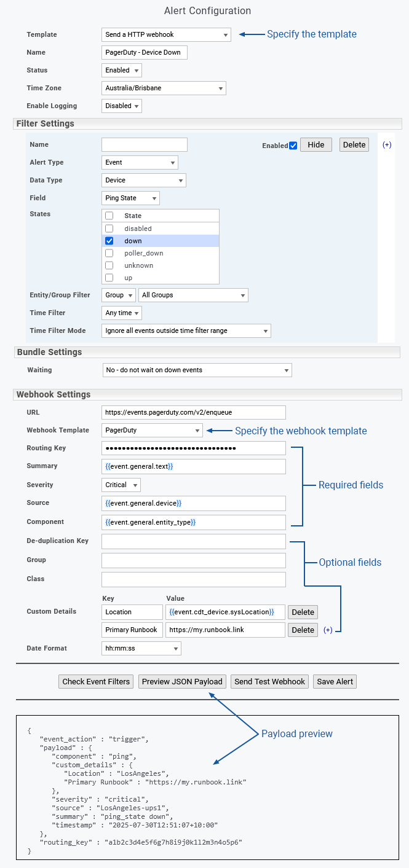Click the De-duplication Key input field

coord(193,541)
